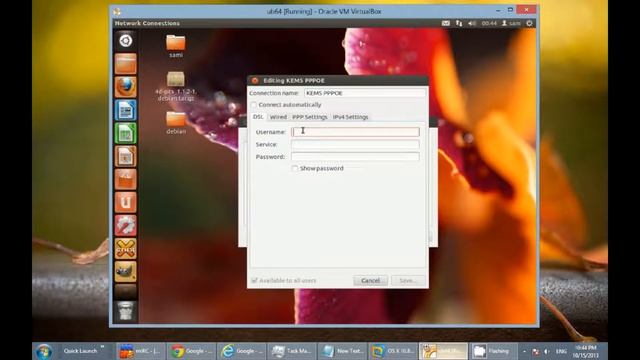Click the Save button

(408, 280)
